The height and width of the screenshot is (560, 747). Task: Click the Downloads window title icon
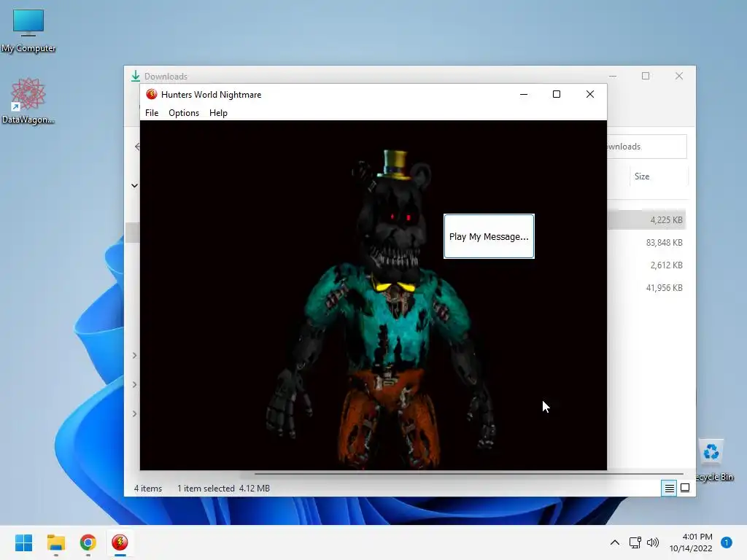tap(136, 76)
